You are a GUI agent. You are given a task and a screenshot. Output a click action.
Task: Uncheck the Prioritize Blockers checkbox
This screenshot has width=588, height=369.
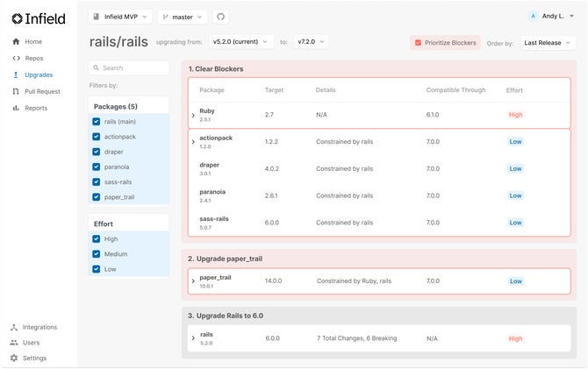click(418, 43)
